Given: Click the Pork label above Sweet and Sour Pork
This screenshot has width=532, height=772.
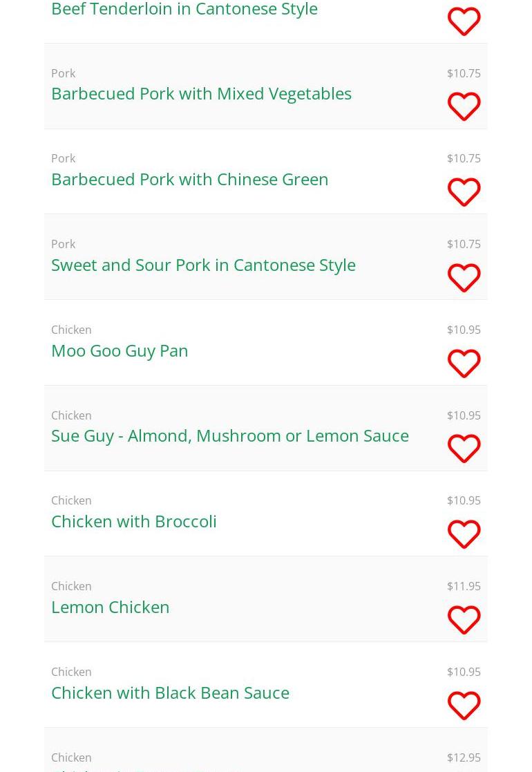Looking at the screenshot, I should pos(63,244).
